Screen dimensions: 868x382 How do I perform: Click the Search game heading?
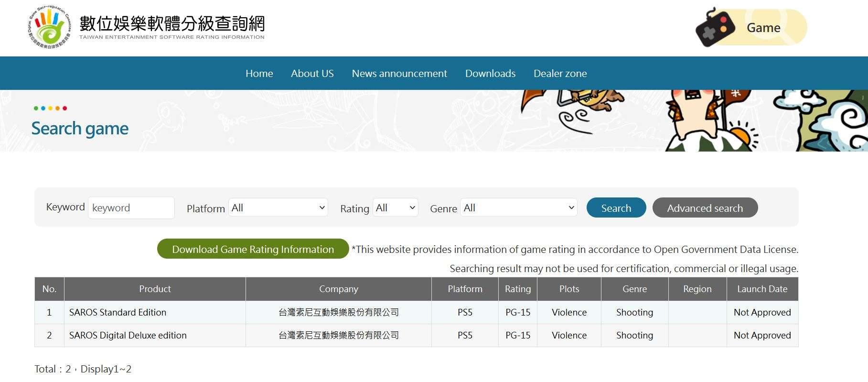[80, 129]
